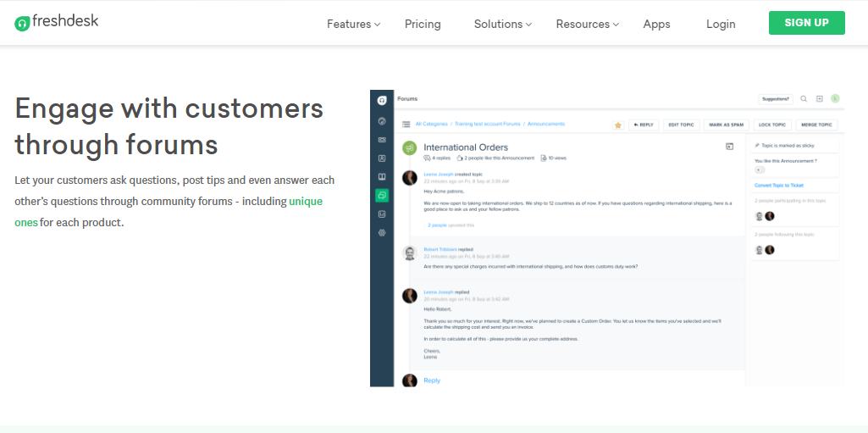This screenshot has height=433, width=868.
Task: Click the MARK AS SPAM button
Action: pos(727,125)
